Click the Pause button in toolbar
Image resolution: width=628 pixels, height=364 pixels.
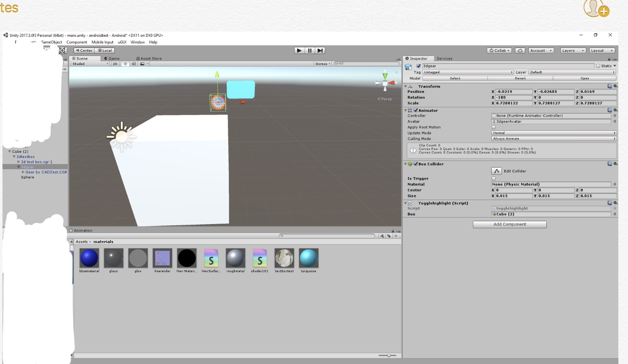pyautogui.click(x=310, y=50)
